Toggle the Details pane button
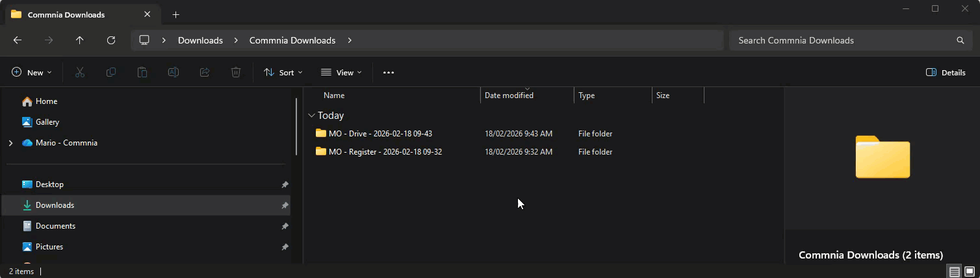Screen dimensions: 980x278 click(x=946, y=73)
